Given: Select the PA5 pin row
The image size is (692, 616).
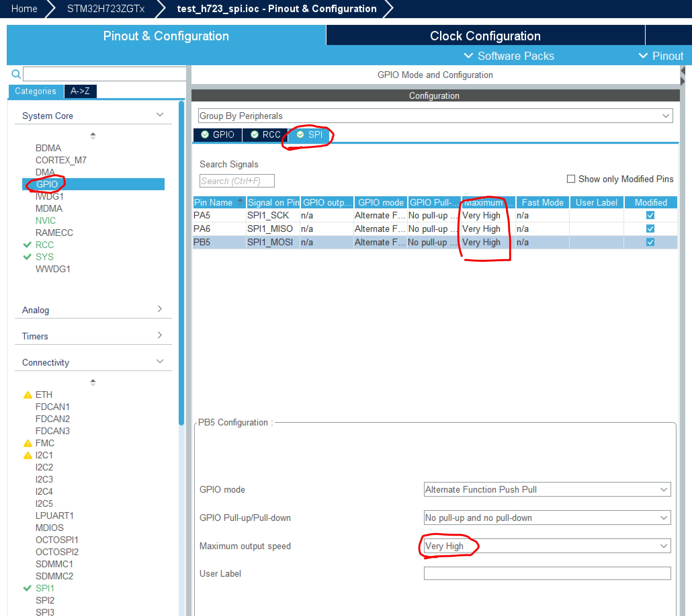Looking at the screenshot, I should click(x=435, y=215).
